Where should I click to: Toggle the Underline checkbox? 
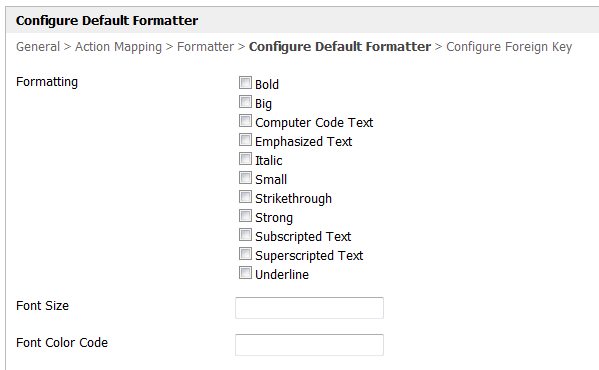pyautogui.click(x=245, y=273)
